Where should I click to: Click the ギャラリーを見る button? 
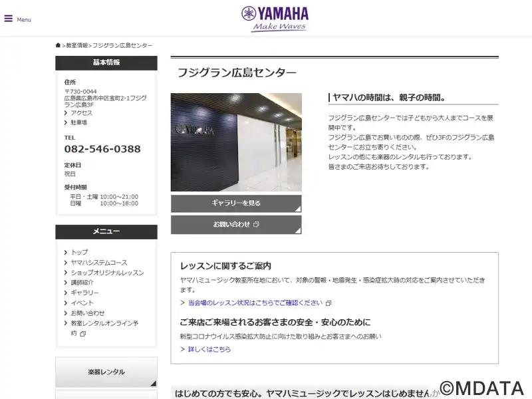pyautogui.click(x=236, y=203)
